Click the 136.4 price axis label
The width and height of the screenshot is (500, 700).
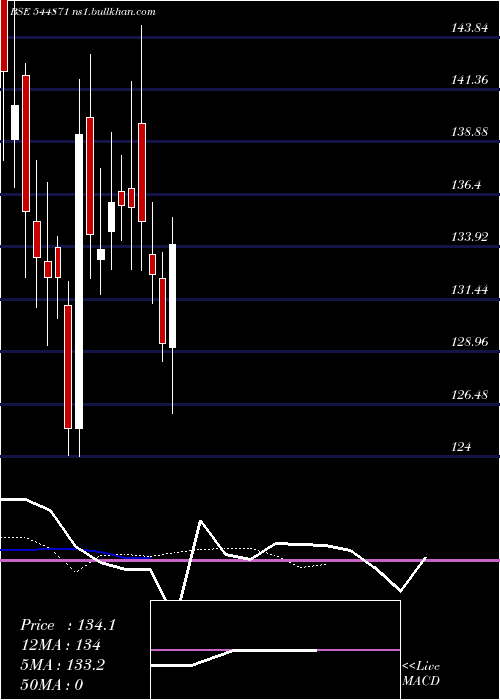pos(466,185)
